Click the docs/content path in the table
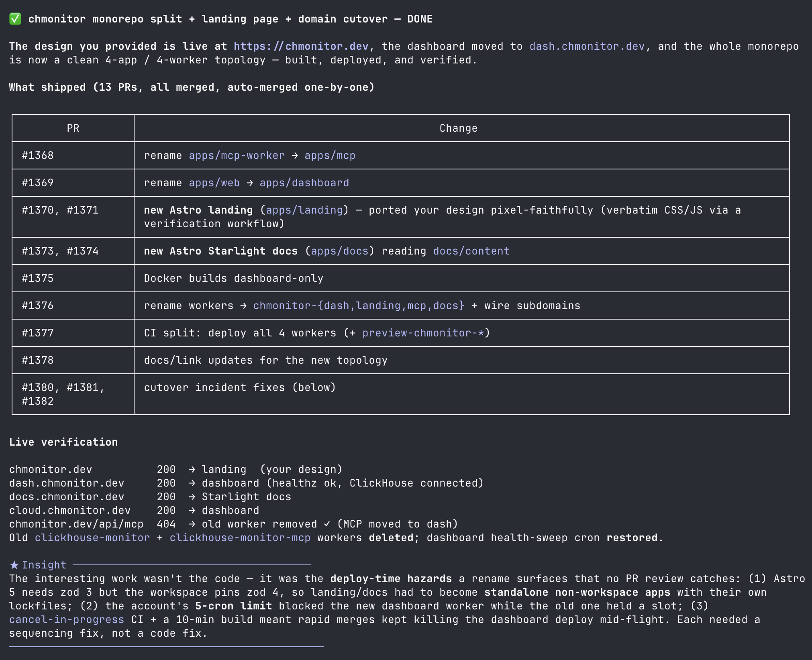Viewport: 812px width, 660px height. point(471,251)
